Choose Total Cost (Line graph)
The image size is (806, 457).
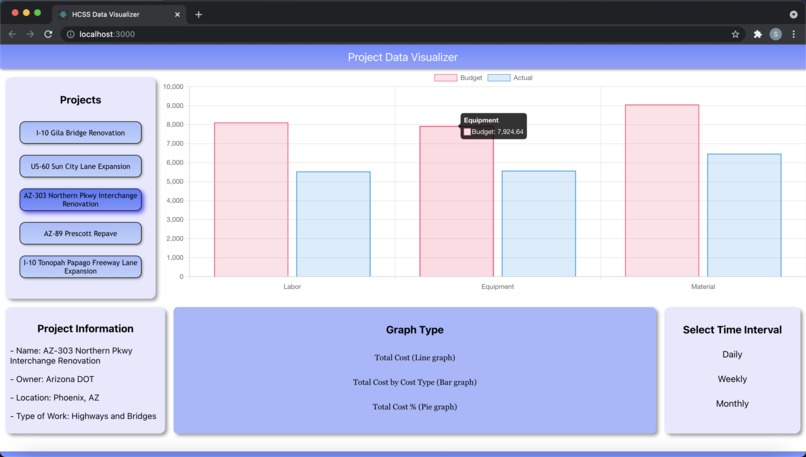(x=415, y=357)
